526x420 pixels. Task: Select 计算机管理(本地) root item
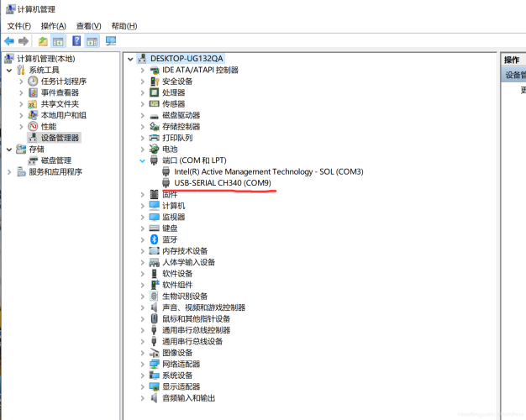pyautogui.click(x=46, y=59)
